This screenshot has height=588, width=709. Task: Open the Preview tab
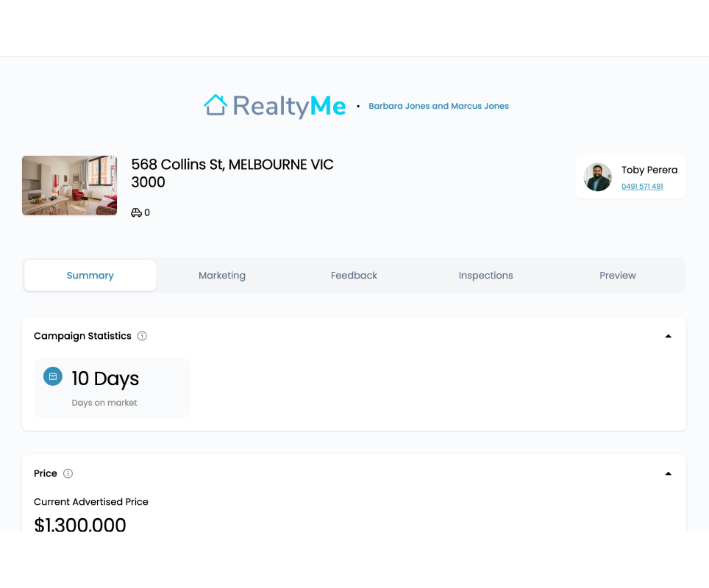click(618, 275)
